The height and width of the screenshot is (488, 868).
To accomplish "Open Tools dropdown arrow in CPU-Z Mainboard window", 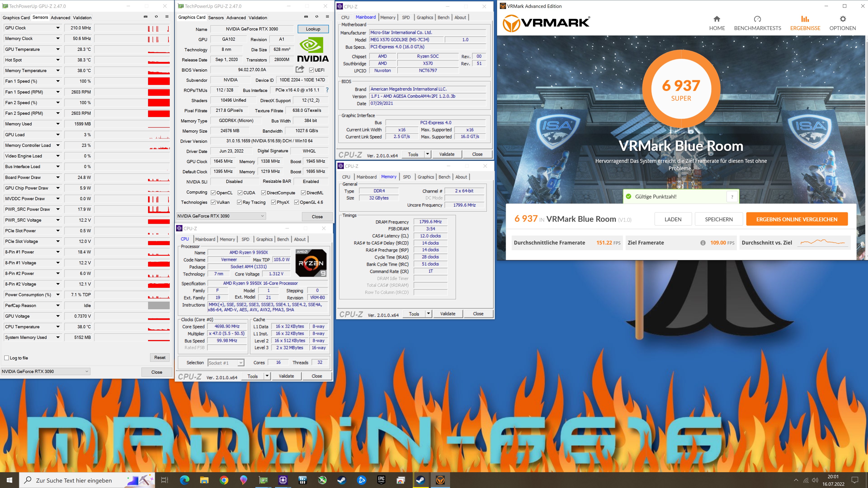I will point(427,154).
